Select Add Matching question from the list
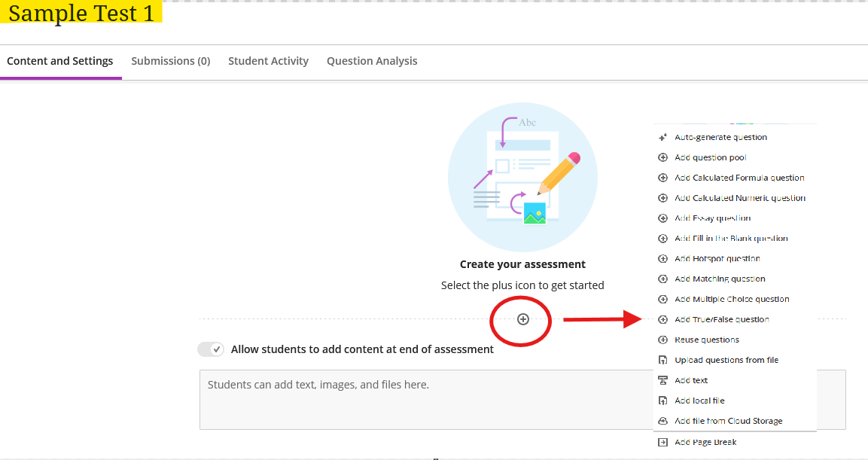868x460 pixels. pos(719,279)
